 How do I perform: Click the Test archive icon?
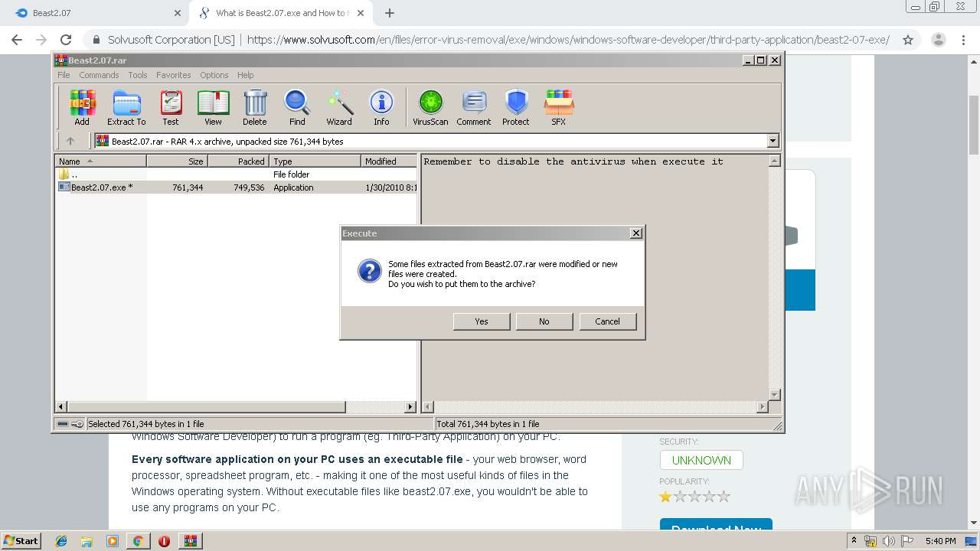click(171, 107)
